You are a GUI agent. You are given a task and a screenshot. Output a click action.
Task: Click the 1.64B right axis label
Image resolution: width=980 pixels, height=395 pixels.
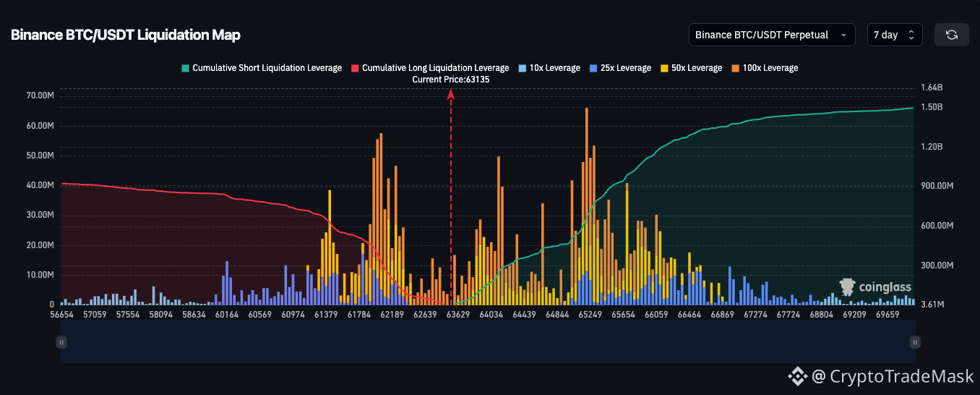[932, 88]
